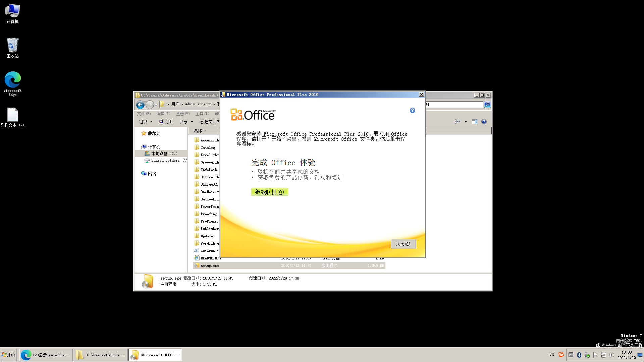Toggle the preview pane icon

pos(475,122)
